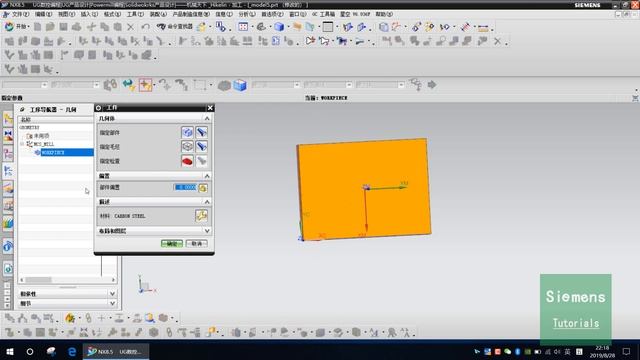The width and height of the screenshot is (640, 360).
Task: Expand the 细节 details panel in navigator
Action: [112, 304]
